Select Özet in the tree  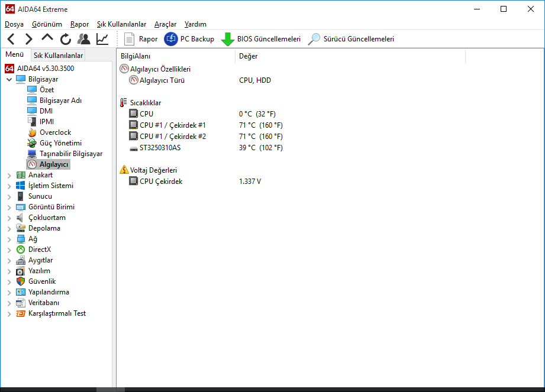pyautogui.click(x=47, y=90)
